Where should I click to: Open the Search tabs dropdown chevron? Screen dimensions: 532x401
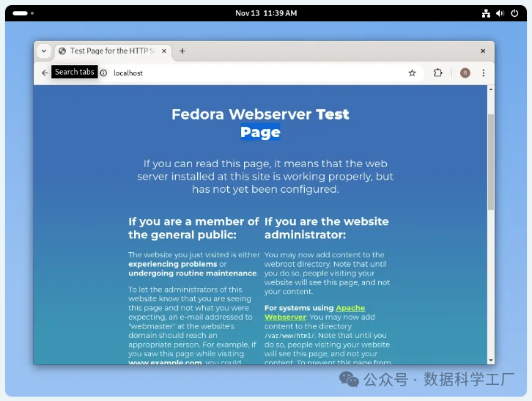coord(44,51)
